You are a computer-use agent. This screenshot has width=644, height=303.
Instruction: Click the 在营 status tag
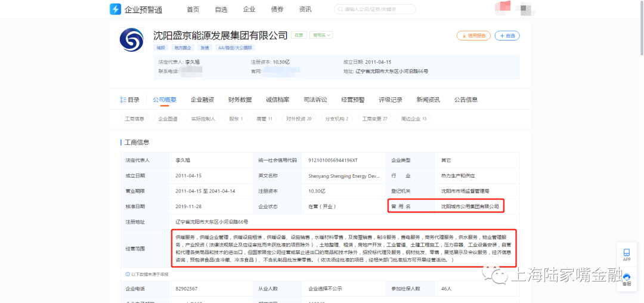tap(299, 35)
